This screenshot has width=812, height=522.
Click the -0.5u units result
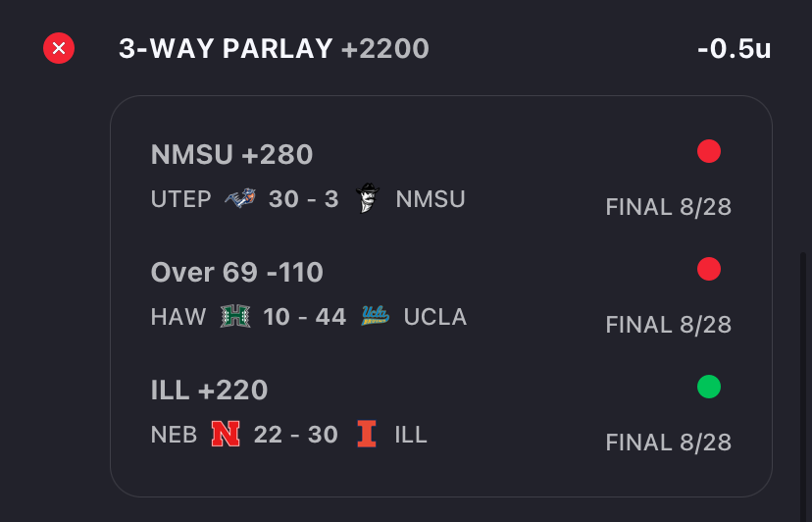tap(735, 49)
